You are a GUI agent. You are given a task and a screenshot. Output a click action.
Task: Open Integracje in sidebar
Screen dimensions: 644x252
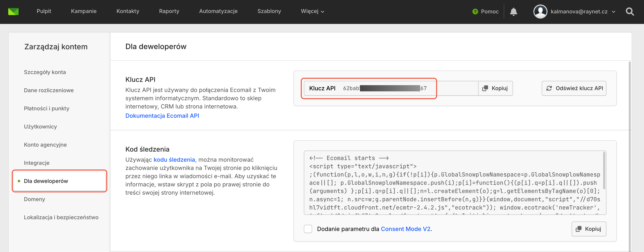coord(37,163)
